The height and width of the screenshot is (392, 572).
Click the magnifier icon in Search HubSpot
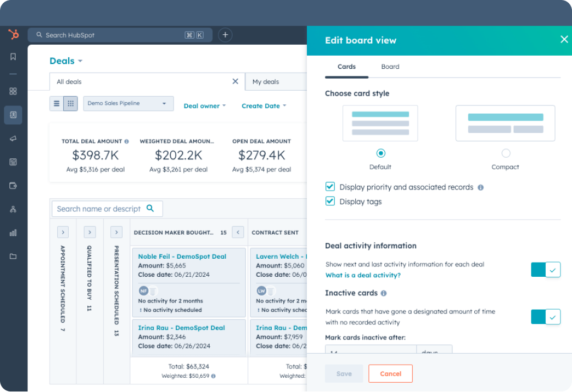39,35
